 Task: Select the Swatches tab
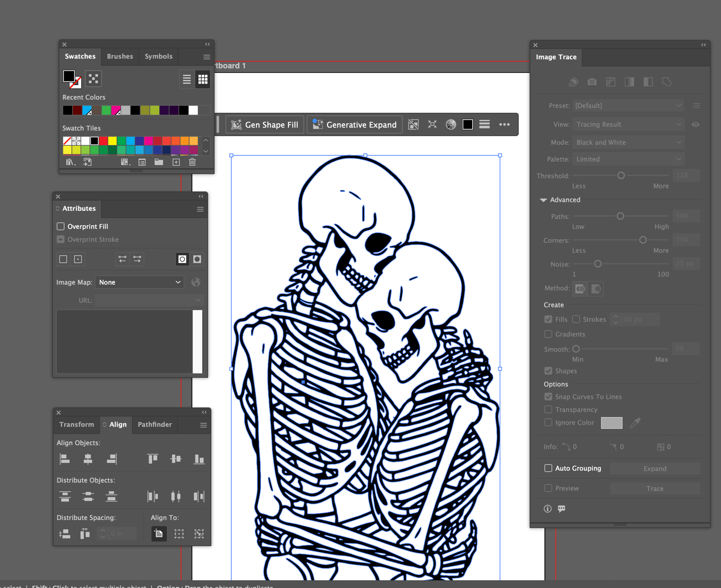[x=80, y=57]
